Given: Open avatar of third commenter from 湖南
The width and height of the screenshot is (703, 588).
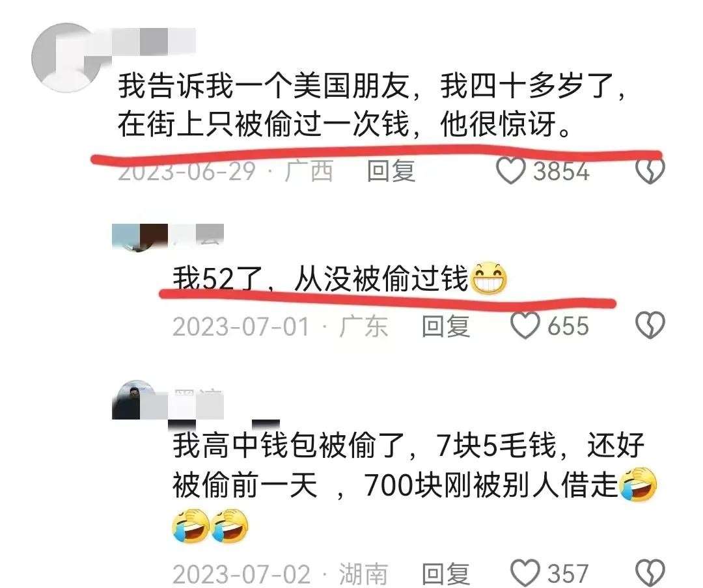Looking at the screenshot, I should click(x=133, y=400).
